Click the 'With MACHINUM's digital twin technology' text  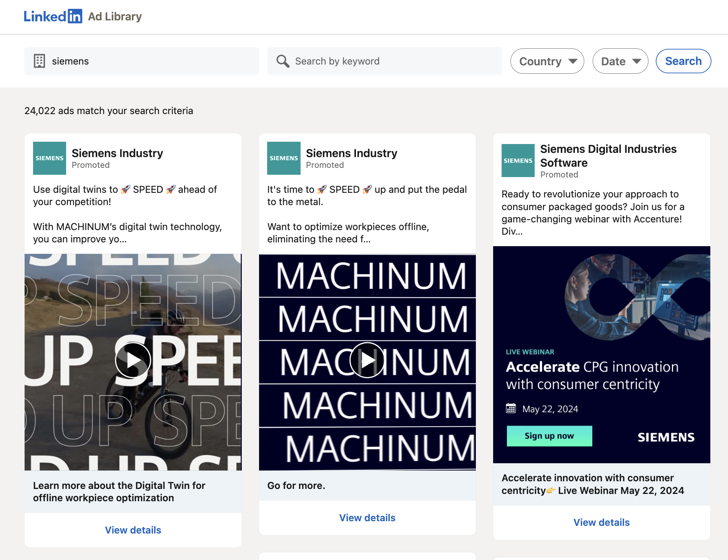pos(127,233)
